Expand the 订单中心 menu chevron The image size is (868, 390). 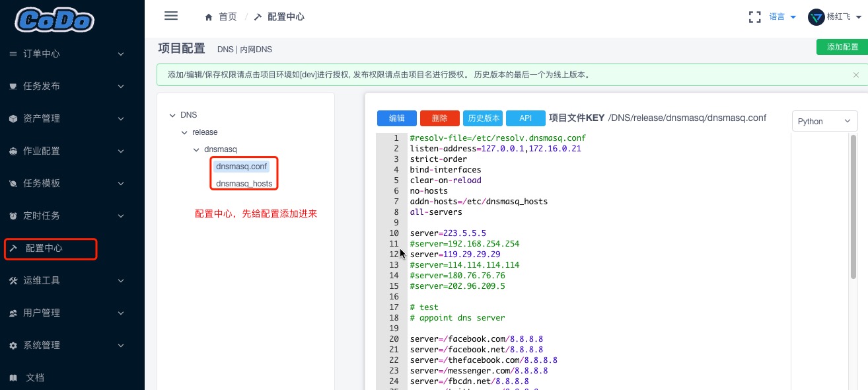121,54
